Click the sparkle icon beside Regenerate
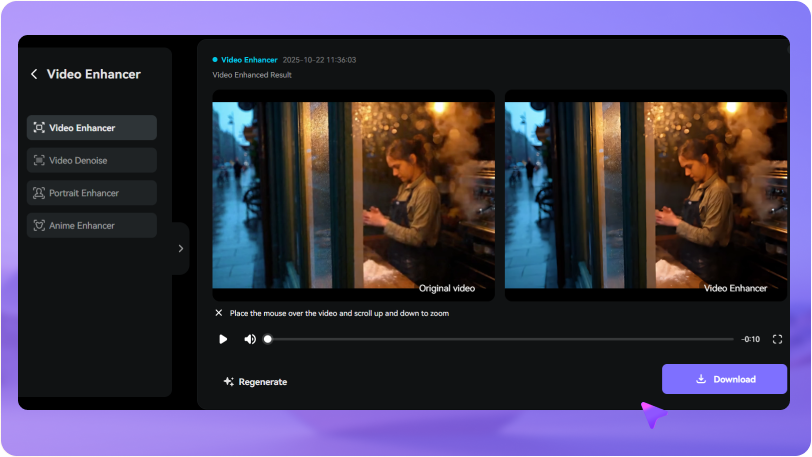 [228, 382]
